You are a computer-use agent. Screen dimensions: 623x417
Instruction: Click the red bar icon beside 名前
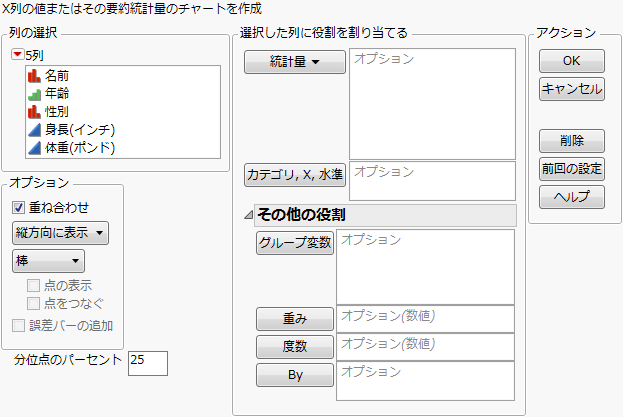[34, 75]
